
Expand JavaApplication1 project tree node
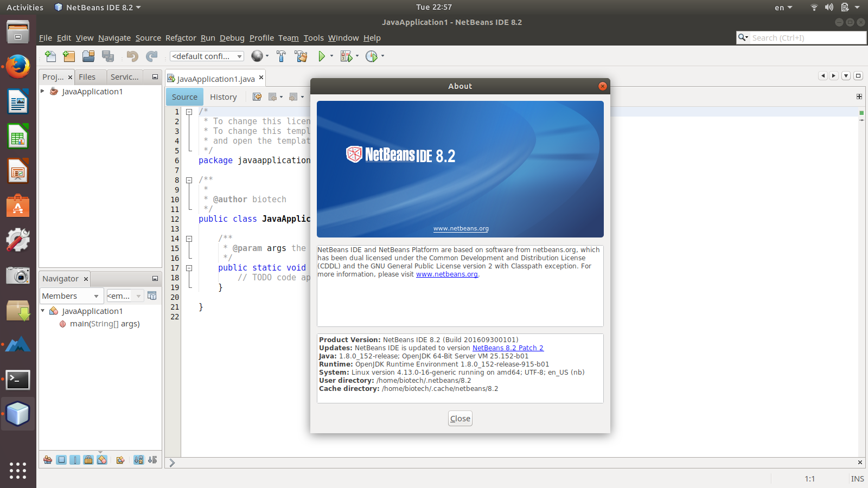[42, 91]
